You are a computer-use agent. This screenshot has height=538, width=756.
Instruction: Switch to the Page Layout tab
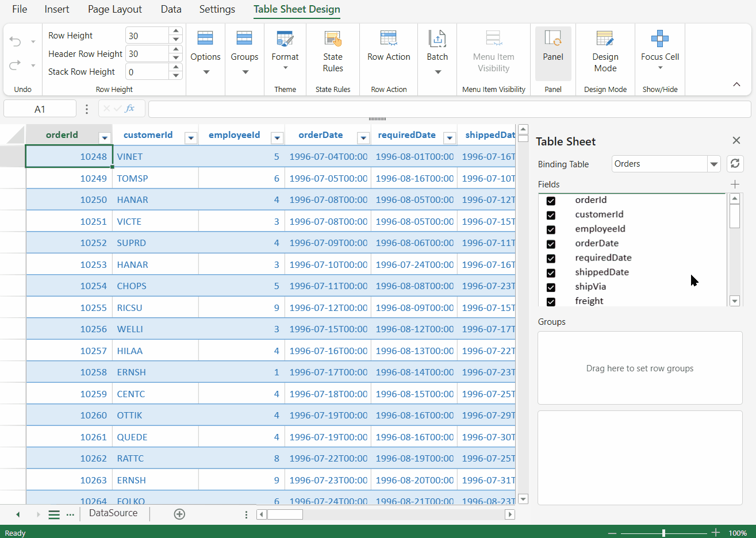[115, 9]
